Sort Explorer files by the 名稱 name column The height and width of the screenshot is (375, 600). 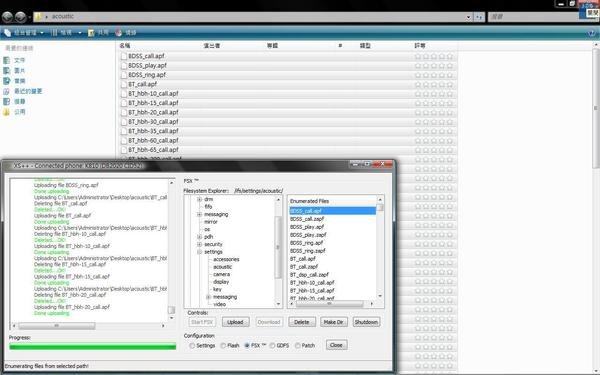(x=125, y=46)
